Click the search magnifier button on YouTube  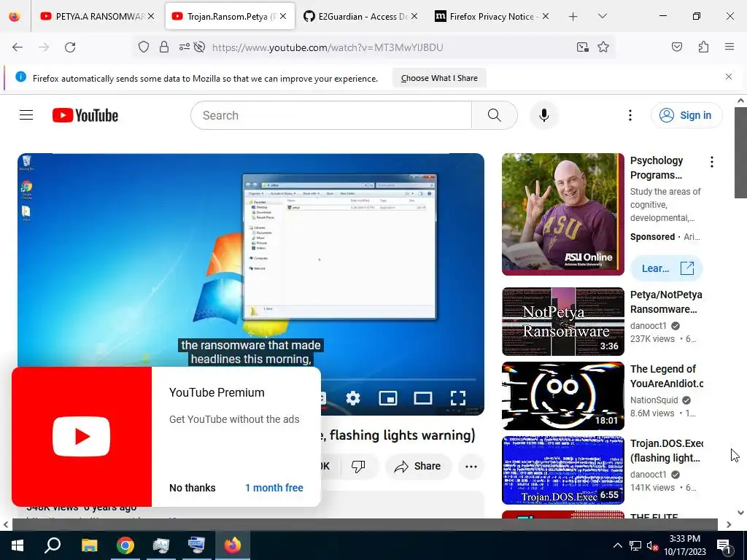pyautogui.click(x=494, y=115)
